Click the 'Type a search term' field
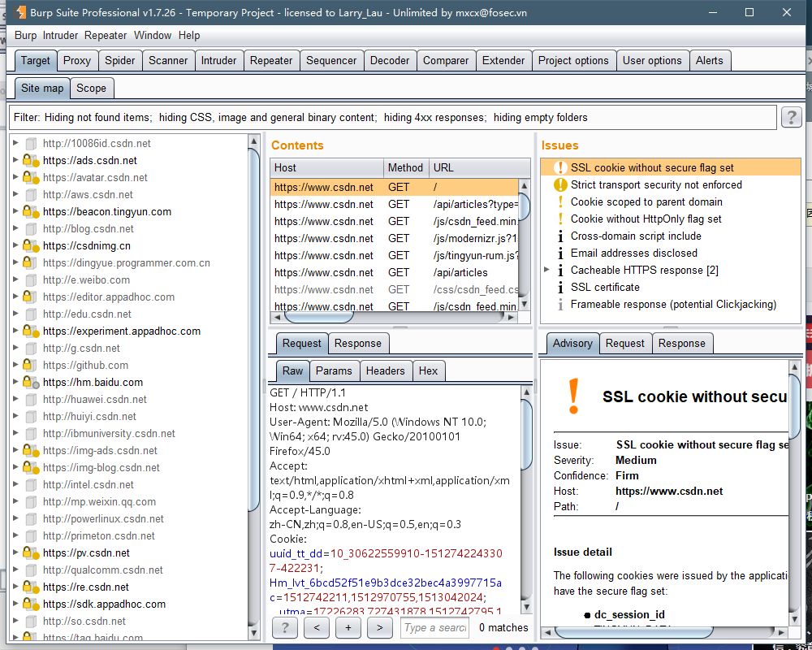The image size is (812, 650). pyautogui.click(x=434, y=627)
